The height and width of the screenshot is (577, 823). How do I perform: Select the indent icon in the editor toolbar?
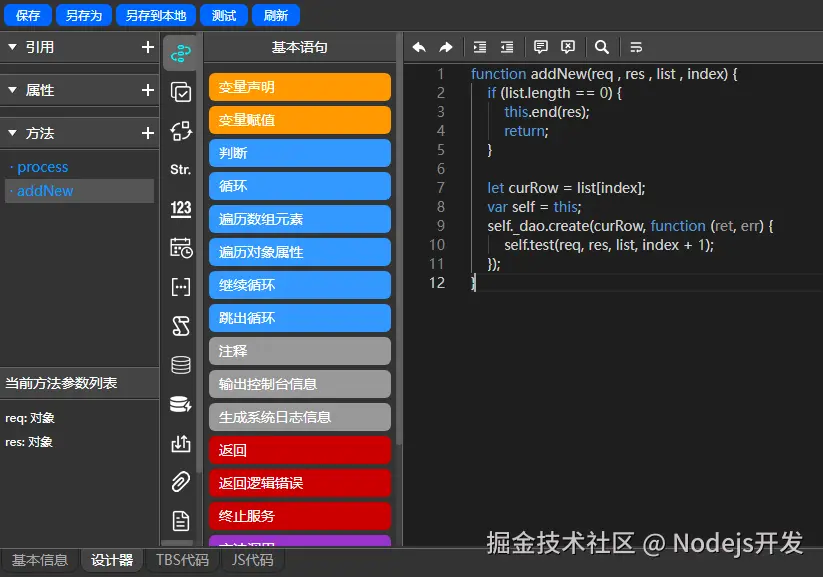point(480,47)
